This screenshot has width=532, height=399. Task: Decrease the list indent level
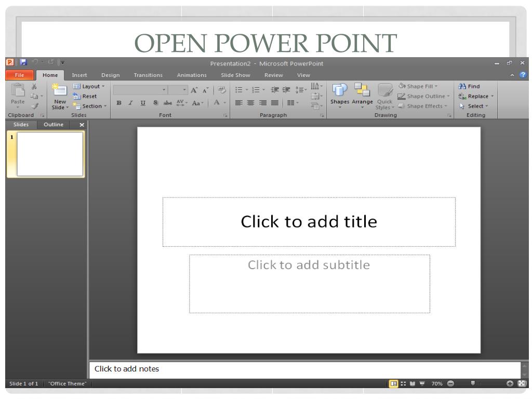275,90
